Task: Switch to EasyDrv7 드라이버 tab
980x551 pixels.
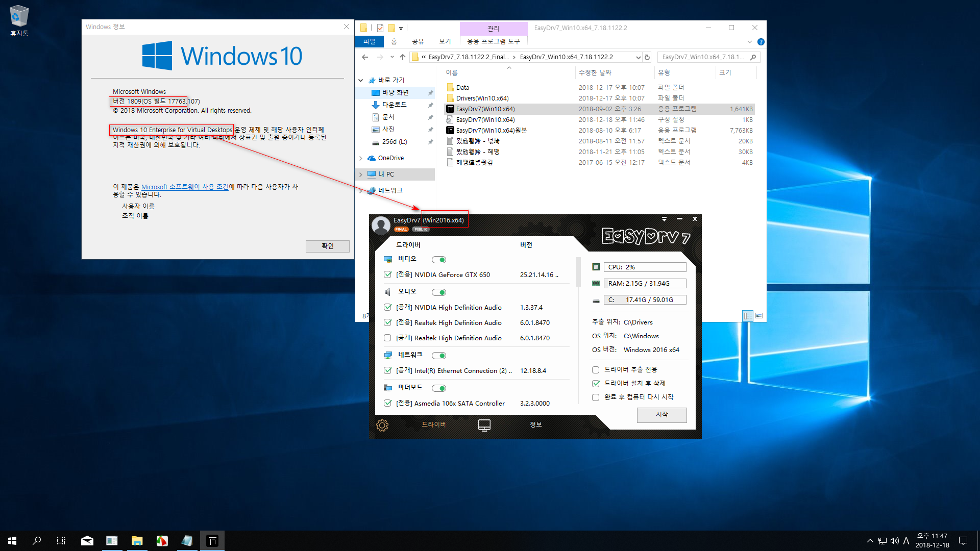Action: [434, 424]
